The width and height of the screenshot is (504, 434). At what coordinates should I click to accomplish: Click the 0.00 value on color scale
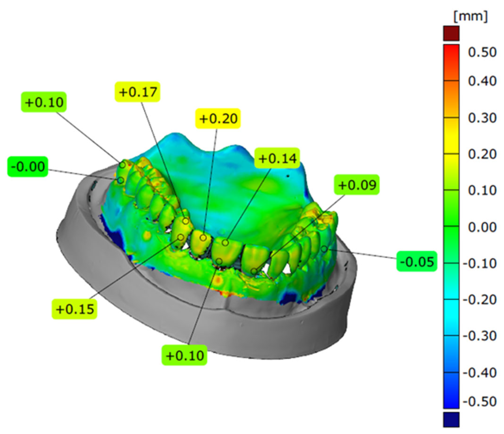(482, 227)
